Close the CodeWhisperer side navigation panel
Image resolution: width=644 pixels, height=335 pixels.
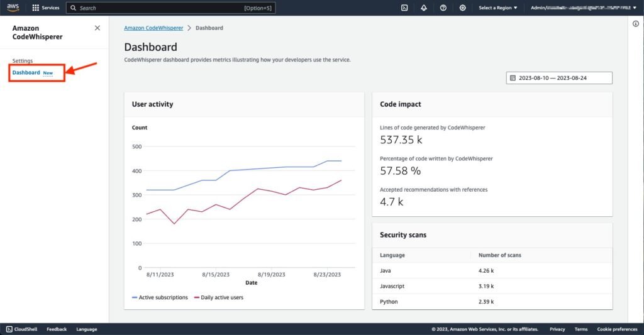point(97,28)
